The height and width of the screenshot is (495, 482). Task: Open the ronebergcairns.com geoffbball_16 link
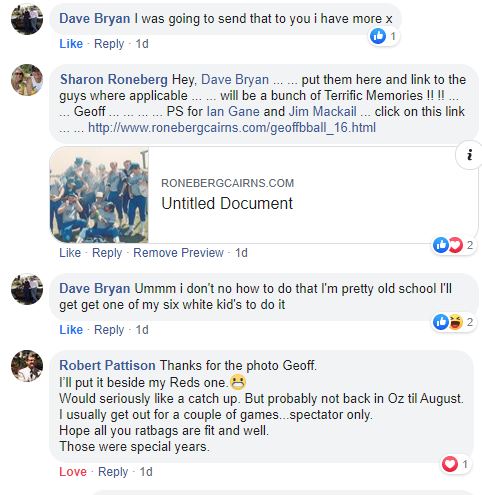(232, 127)
